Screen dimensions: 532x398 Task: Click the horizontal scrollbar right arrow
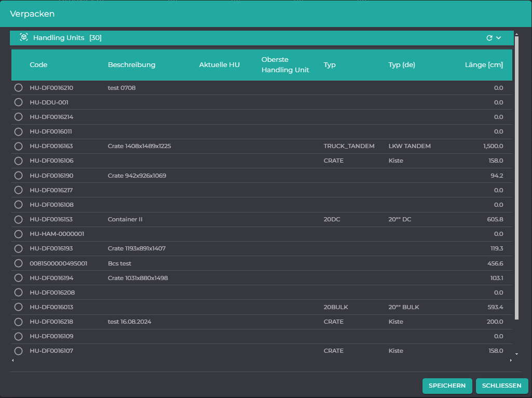511,360
